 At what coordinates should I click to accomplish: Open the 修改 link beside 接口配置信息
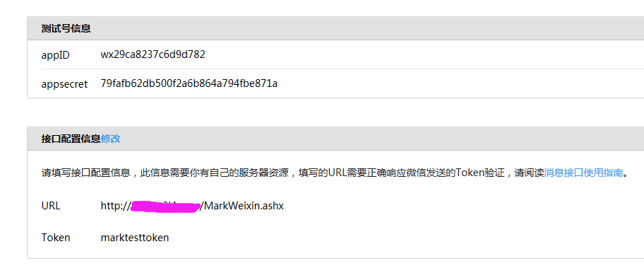pos(110,139)
